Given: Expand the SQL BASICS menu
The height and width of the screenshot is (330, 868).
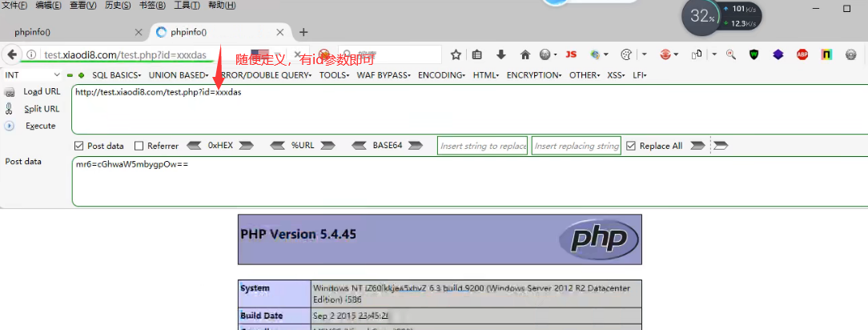Looking at the screenshot, I should [x=117, y=74].
